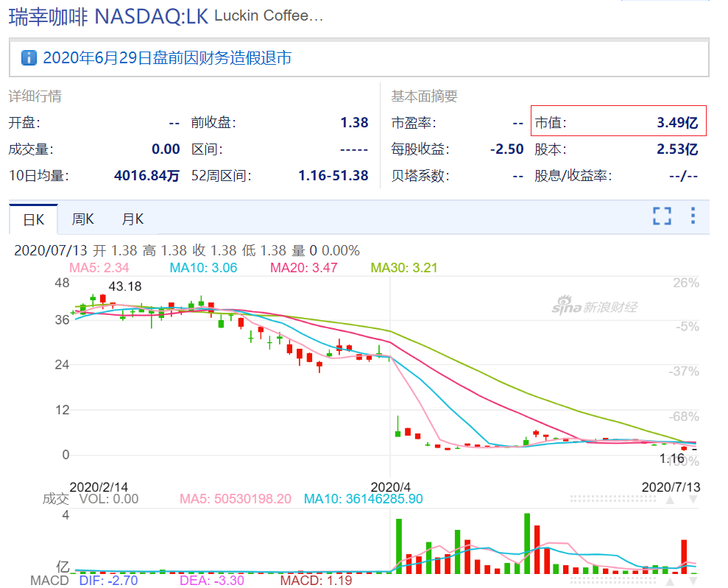Click the 成交量 value 0.00

pos(166,149)
